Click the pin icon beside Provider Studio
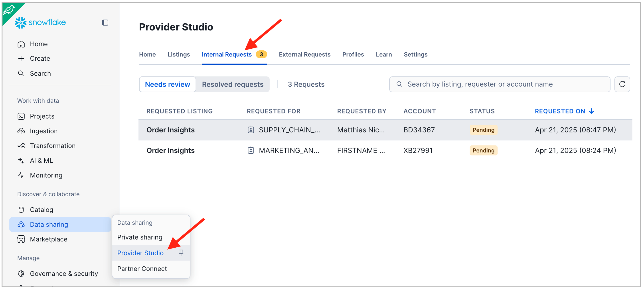This screenshot has width=644, height=290. pyautogui.click(x=181, y=253)
